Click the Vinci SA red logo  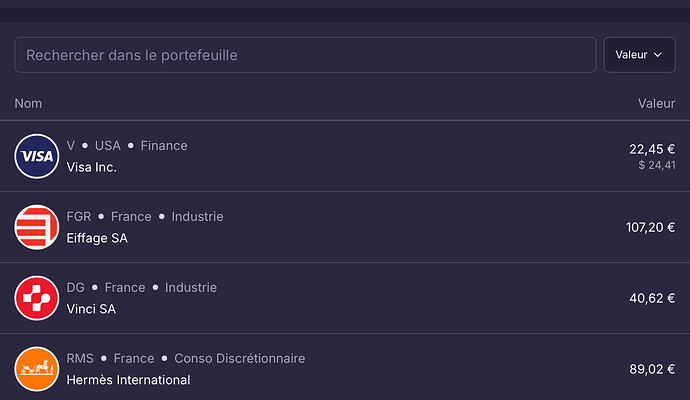37,298
